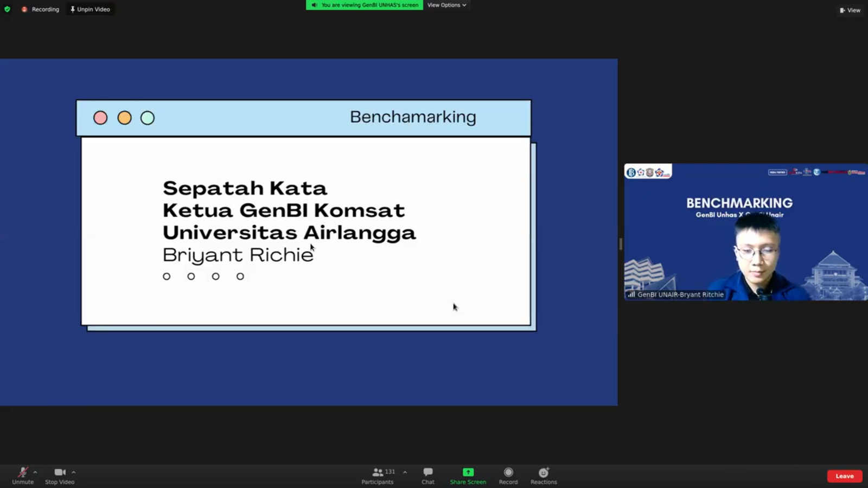Expand the Participants count chevron
The height and width of the screenshot is (488, 868).
[x=406, y=471]
